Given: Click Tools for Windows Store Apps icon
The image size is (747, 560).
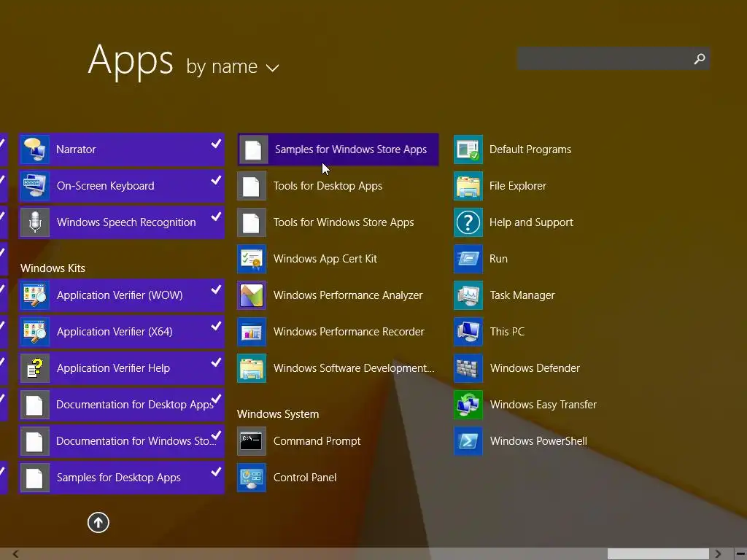Looking at the screenshot, I should [252, 222].
